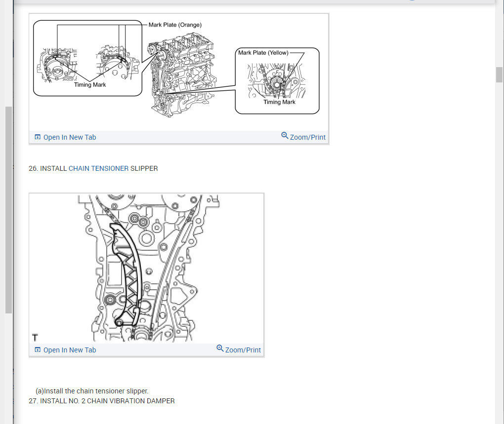Click the new-tab icon under timing mark diagram
Image resolution: width=504 pixels, height=424 pixels.
pyautogui.click(x=38, y=137)
